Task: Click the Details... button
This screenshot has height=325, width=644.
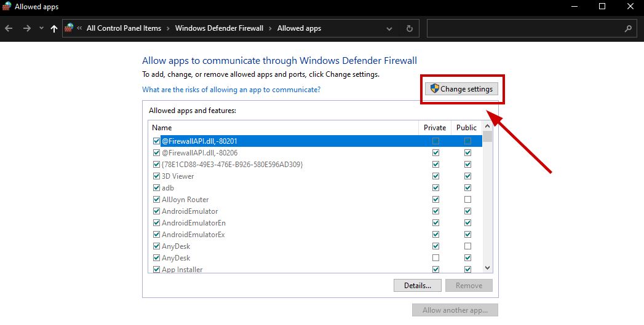Action: [x=417, y=286]
